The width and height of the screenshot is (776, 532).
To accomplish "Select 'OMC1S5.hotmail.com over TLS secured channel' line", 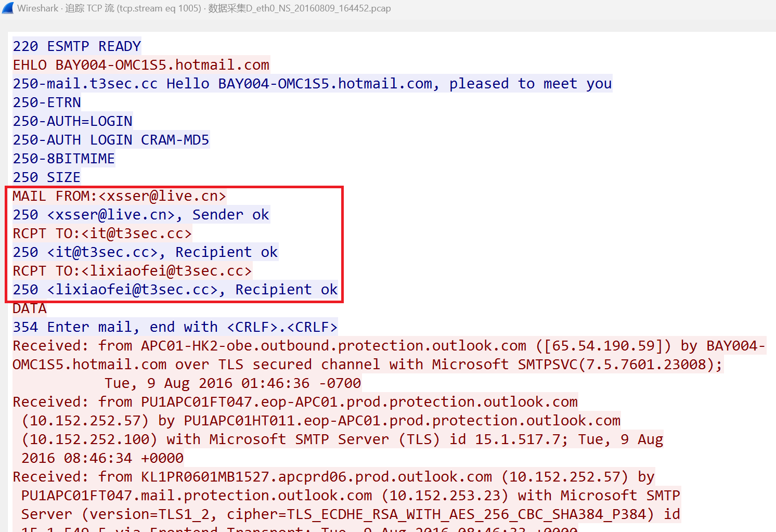I will click(368, 365).
